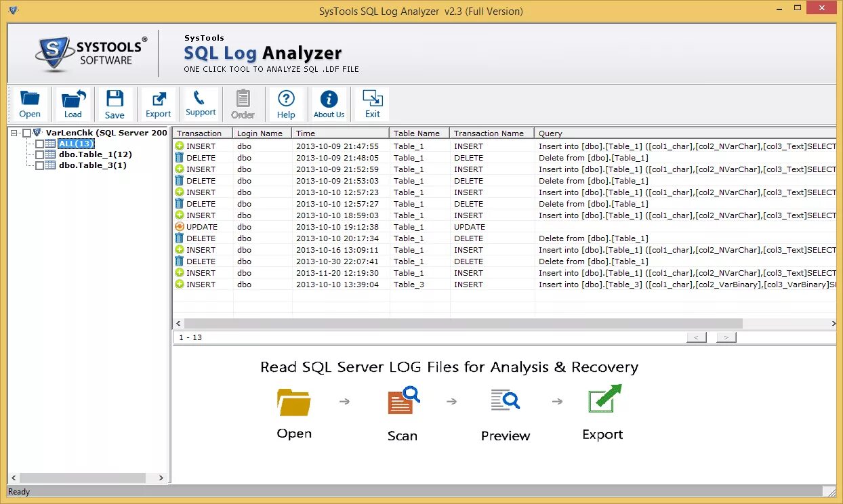Select the row timed 2013-10-10 18:59:03
Image resolution: width=843 pixels, height=504 pixels.
point(505,215)
